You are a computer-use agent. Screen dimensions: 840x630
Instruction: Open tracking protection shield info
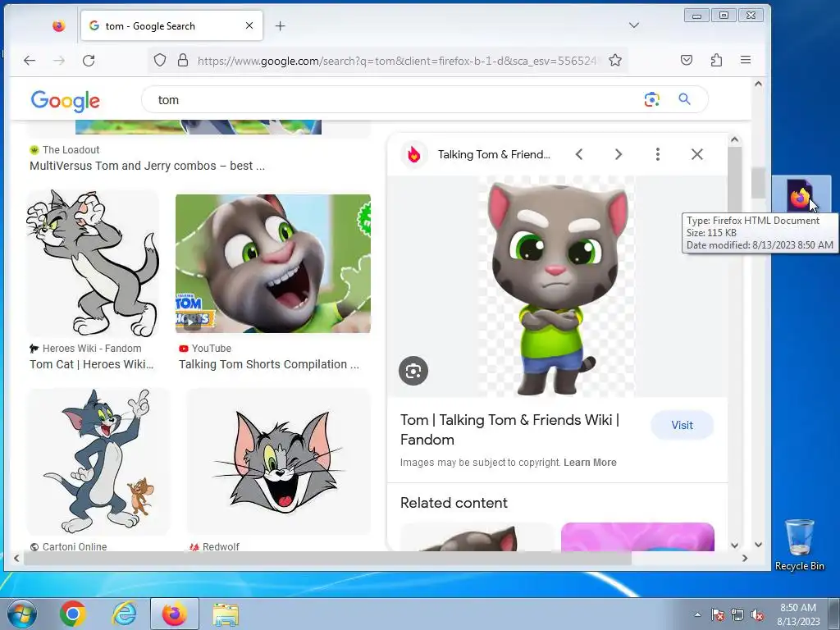(160, 60)
